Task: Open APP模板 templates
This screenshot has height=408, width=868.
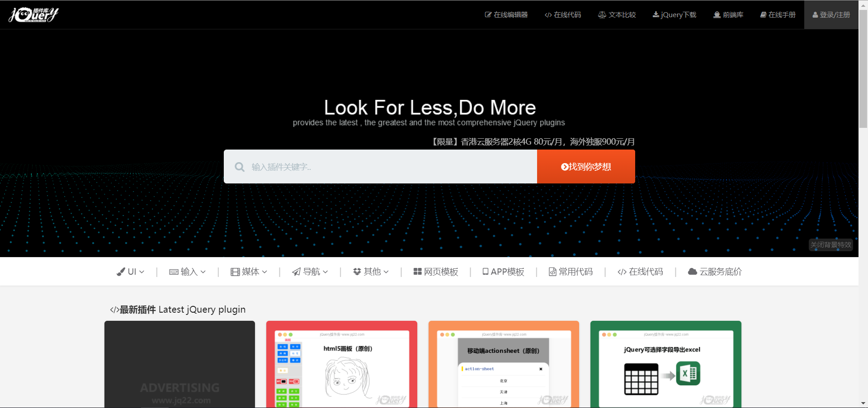Action: point(503,272)
